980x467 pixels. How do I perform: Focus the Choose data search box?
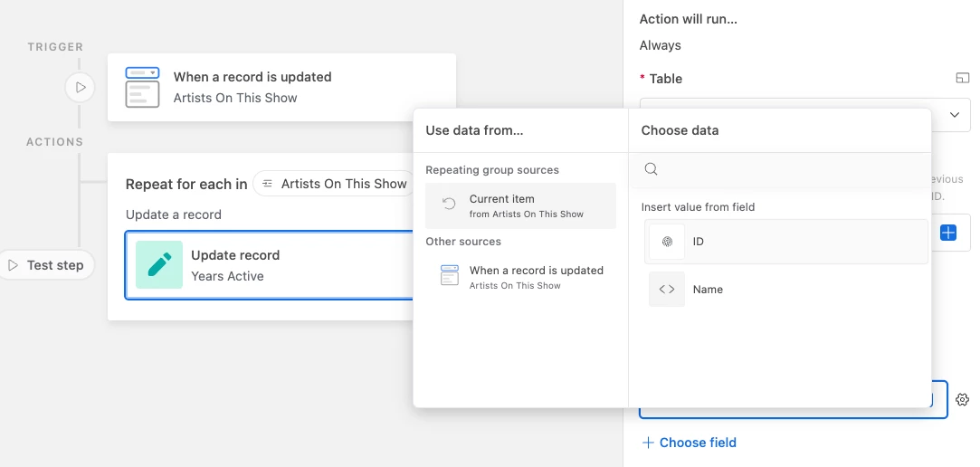[x=787, y=169]
